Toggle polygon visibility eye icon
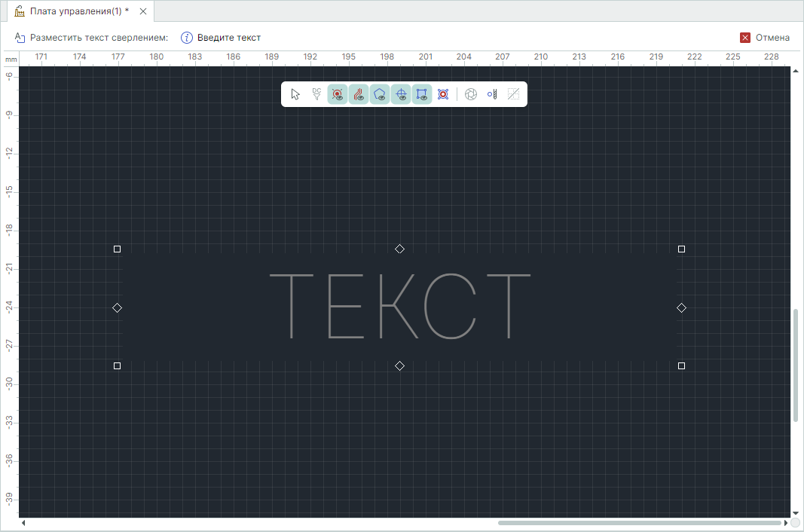 (380, 94)
